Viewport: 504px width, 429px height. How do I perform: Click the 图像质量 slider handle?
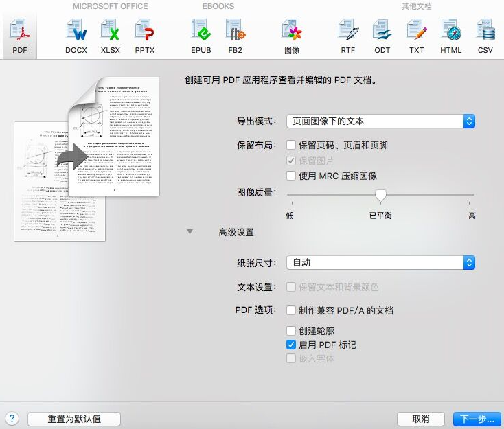(x=380, y=196)
